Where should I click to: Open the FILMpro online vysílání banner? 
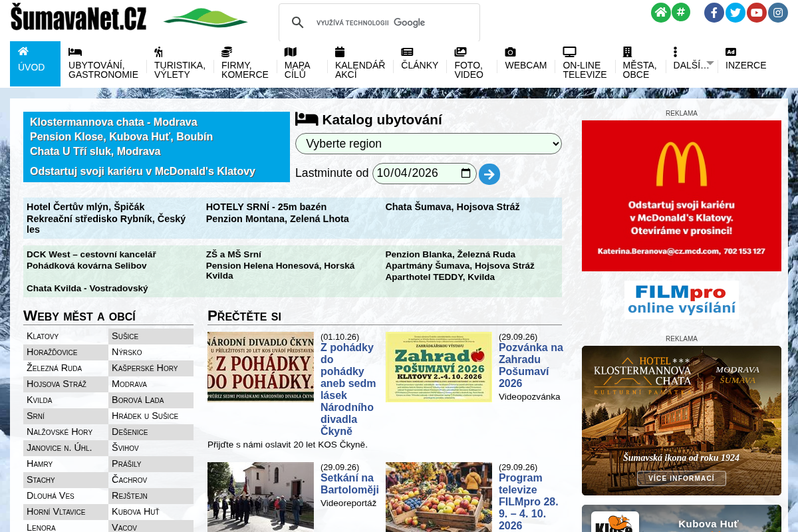[682, 300]
